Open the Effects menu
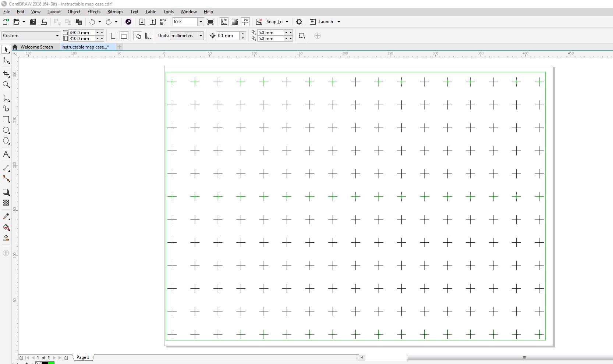The height and width of the screenshot is (364, 613). click(x=94, y=12)
